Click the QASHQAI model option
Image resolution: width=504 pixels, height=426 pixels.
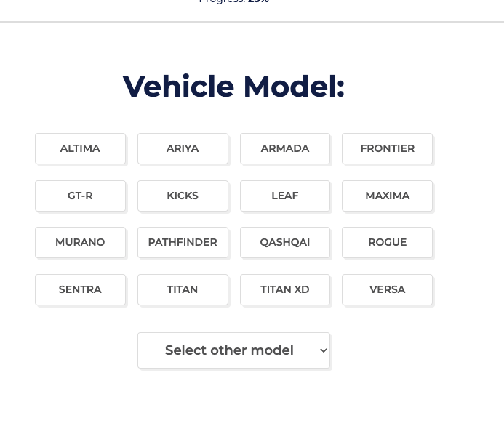[285, 242]
